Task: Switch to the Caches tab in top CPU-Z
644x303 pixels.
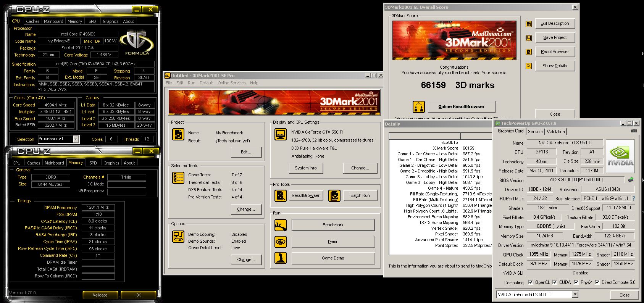Action: (x=33, y=21)
